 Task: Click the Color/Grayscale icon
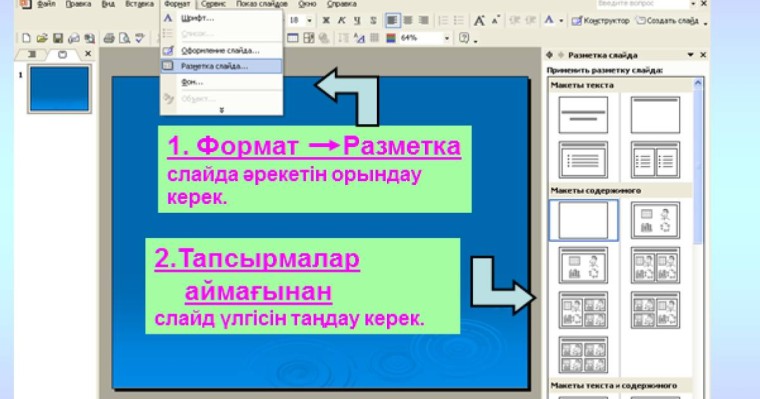click(x=391, y=38)
